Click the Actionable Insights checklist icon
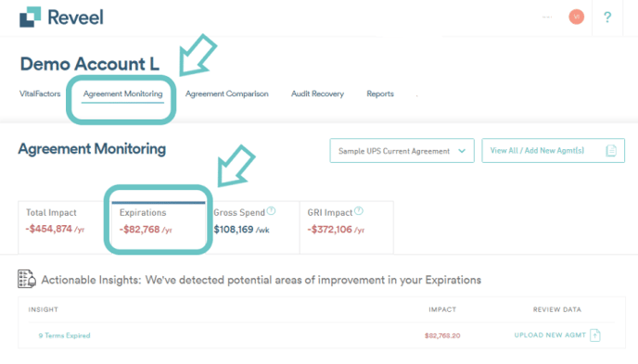The image size is (638, 364). [27, 279]
